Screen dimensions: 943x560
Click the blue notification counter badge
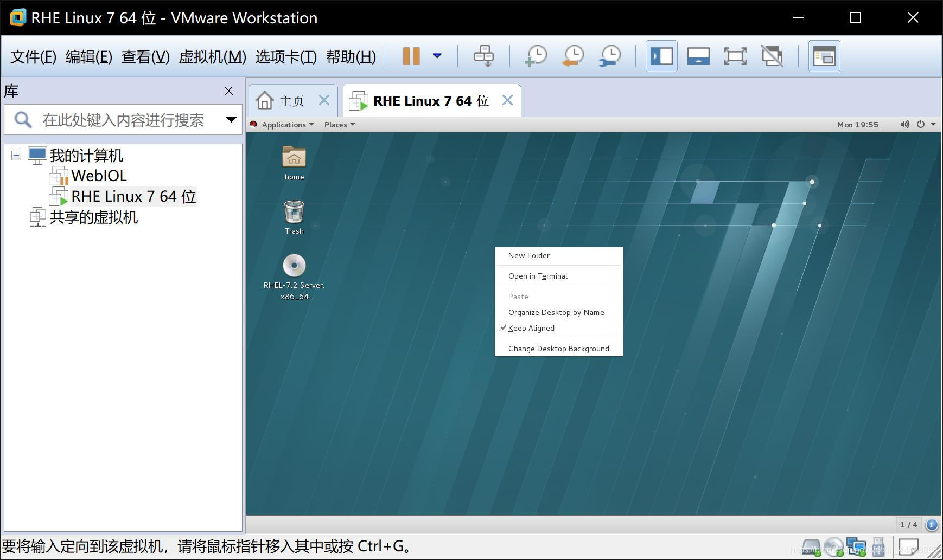pos(931,525)
